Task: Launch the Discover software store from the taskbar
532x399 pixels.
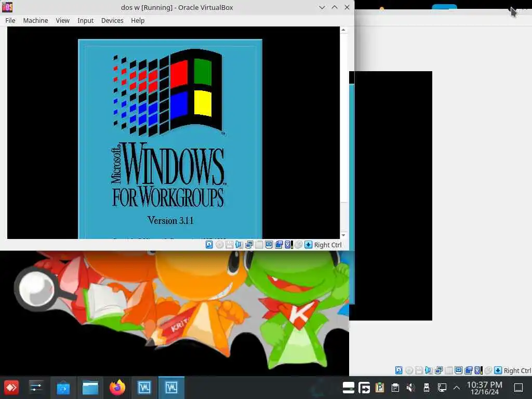Action: point(63,388)
